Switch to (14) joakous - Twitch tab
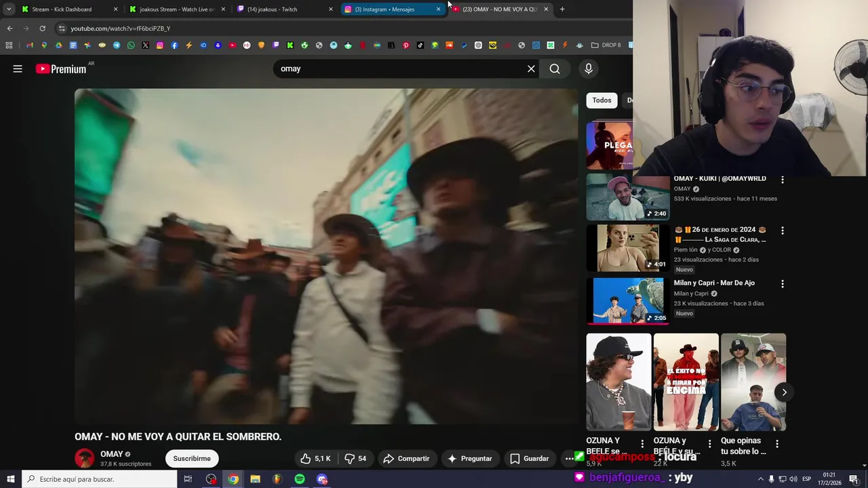 pos(283,9)
